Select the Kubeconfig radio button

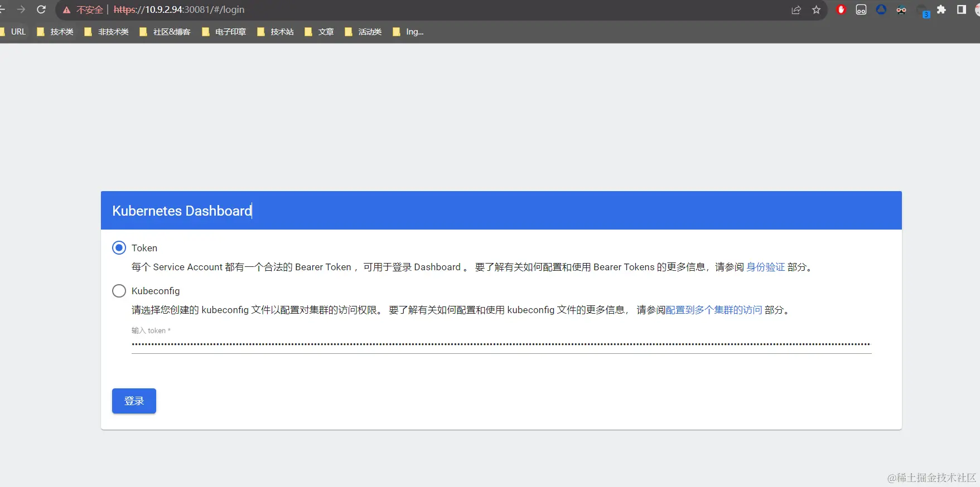click(119, 291)
